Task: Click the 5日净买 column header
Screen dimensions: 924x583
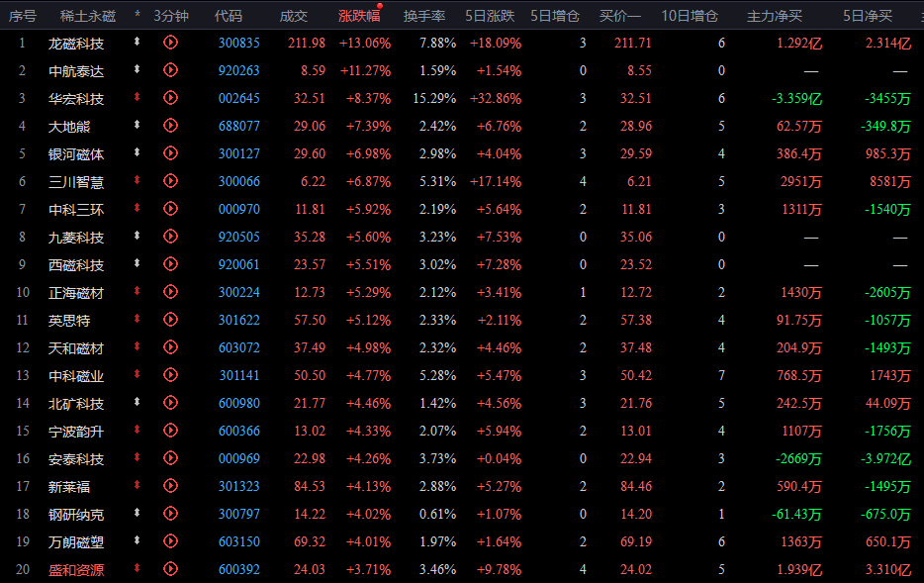Action: [868, 16]
